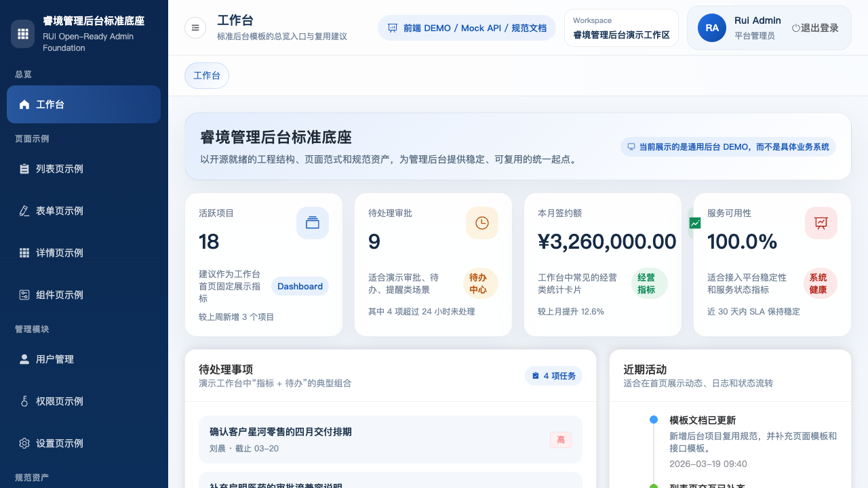Viewport: 868px width, 488px height.
Task: Open 详情页示例 via its grid icon
Action: click(24, 253)
